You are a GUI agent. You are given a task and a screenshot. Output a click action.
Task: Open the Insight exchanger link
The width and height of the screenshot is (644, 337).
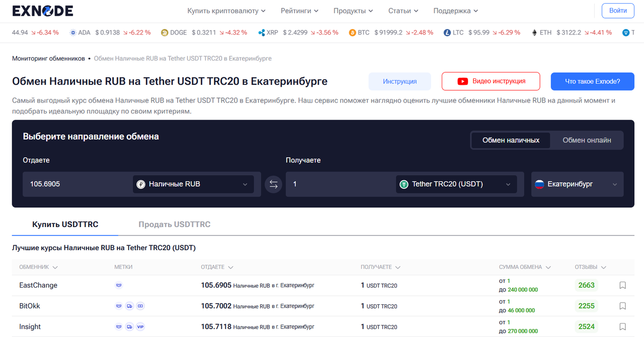point(30,326)
